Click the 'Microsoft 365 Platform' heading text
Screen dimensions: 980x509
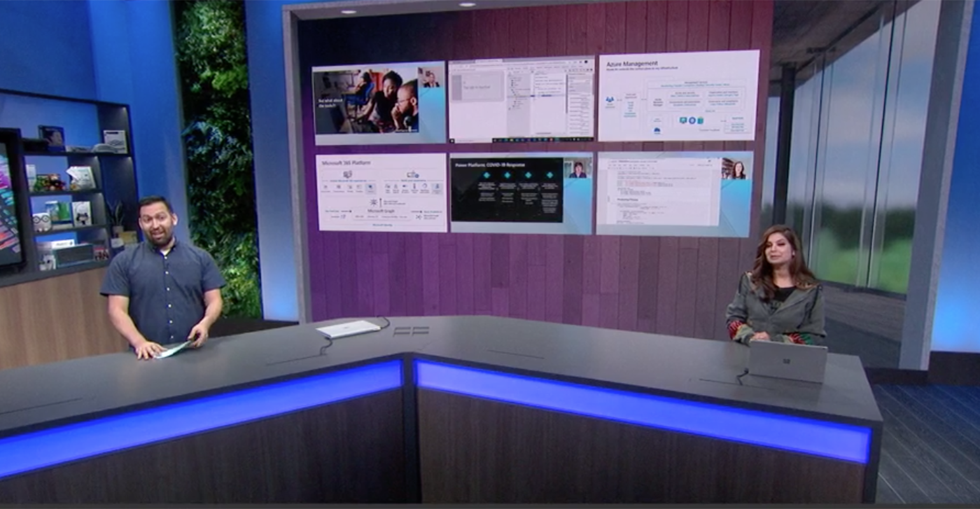point(346,163)
